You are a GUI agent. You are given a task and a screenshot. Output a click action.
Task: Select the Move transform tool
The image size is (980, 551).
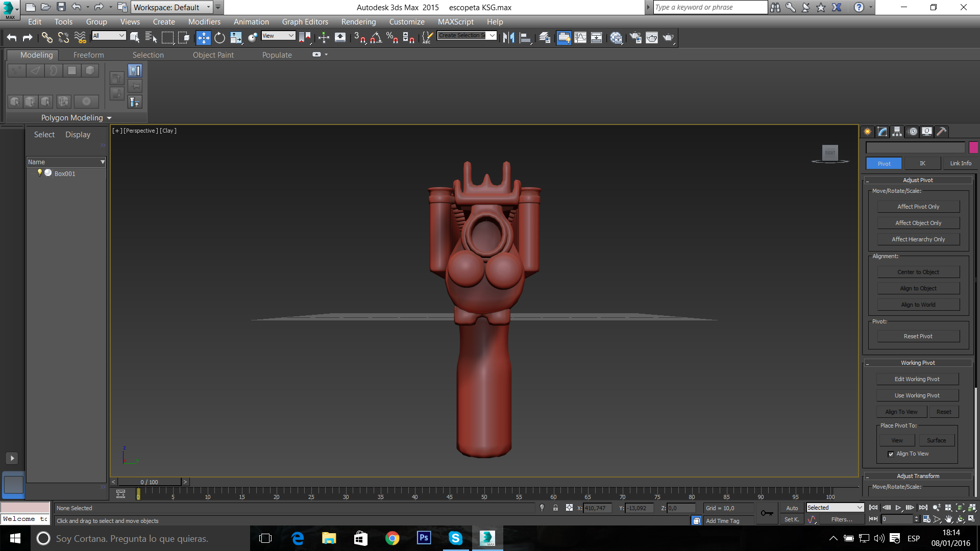tap(203, 38)
